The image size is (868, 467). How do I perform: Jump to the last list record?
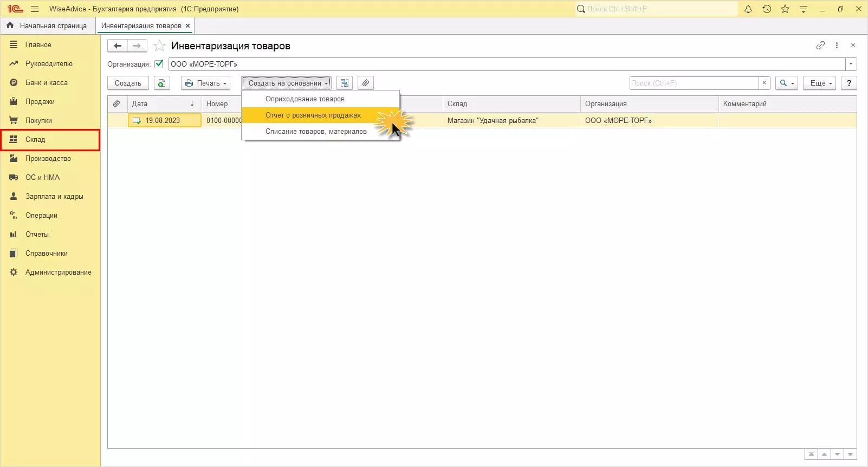[x=850, y=455]
